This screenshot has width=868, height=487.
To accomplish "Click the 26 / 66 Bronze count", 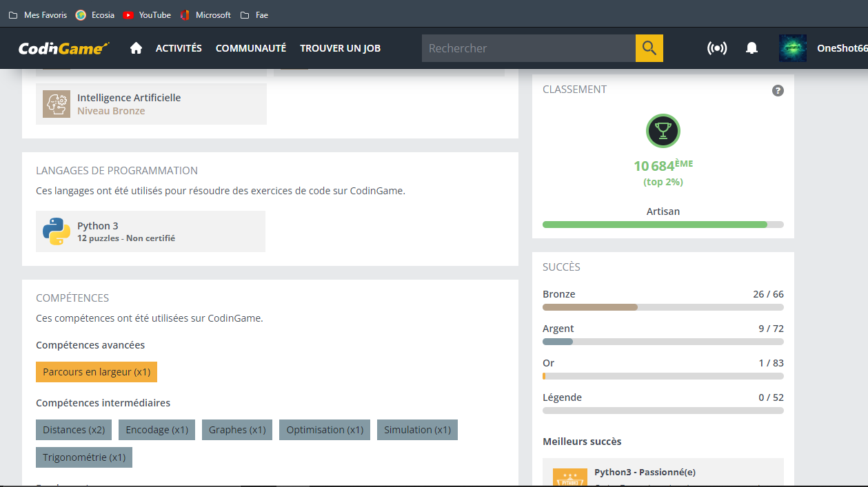I will pyautogui.click(x=768, y=294).
